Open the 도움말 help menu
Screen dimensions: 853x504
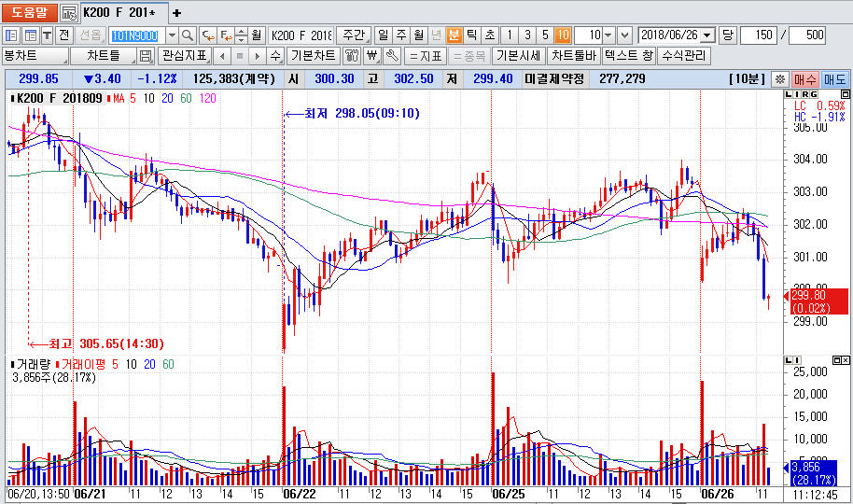point(29,13)
